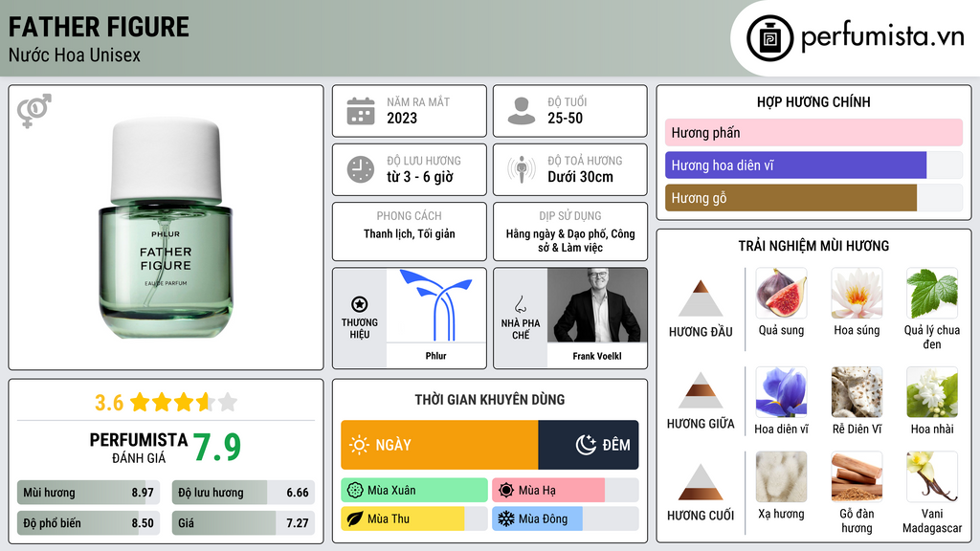Click the star badge icon above Thương hiệu
This screenshot has height=551, width=980.
(360, 304)
